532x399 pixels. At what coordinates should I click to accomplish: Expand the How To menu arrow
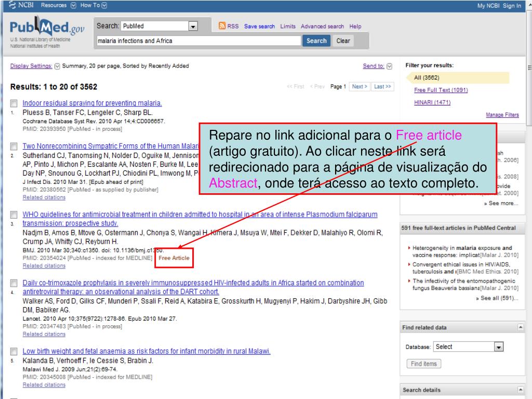click(104, 5)
